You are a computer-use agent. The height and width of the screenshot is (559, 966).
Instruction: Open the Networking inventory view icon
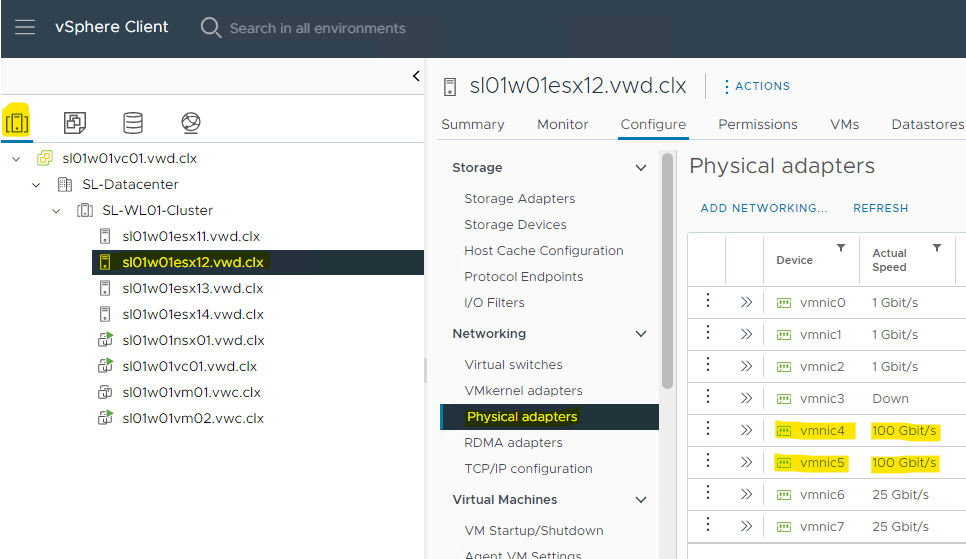(191, 123)
